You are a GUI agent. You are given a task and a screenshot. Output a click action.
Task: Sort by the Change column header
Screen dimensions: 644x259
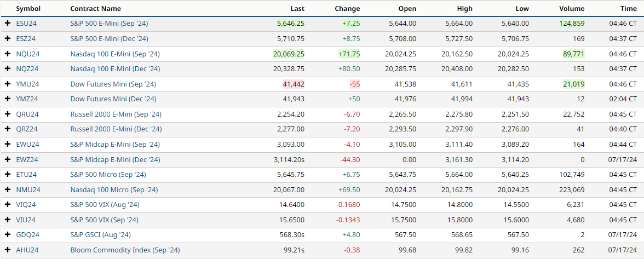coord(347,9)
